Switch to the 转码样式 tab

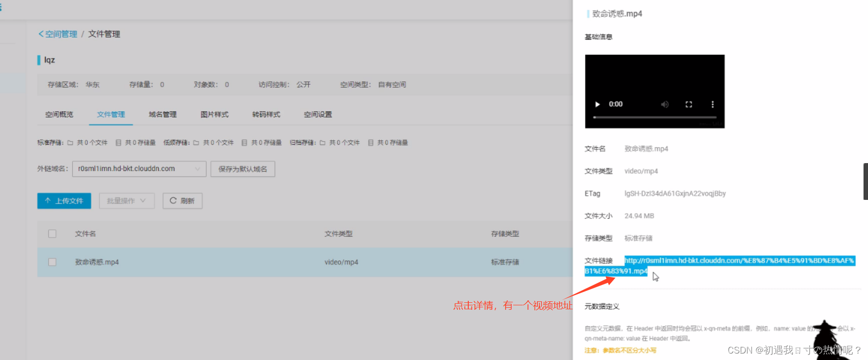pyautogui.click(x=266, y=114)
